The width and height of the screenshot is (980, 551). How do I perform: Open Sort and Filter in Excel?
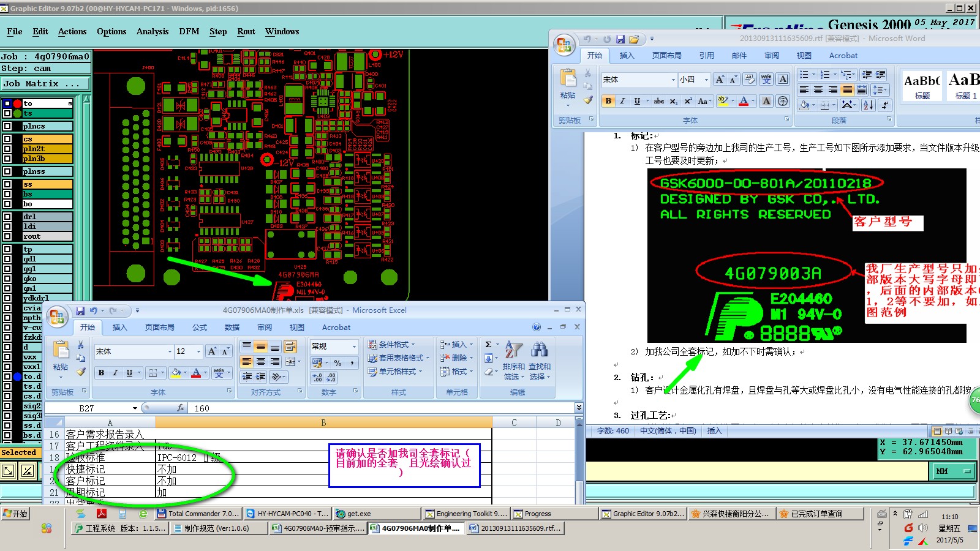(x=513, y=361)
